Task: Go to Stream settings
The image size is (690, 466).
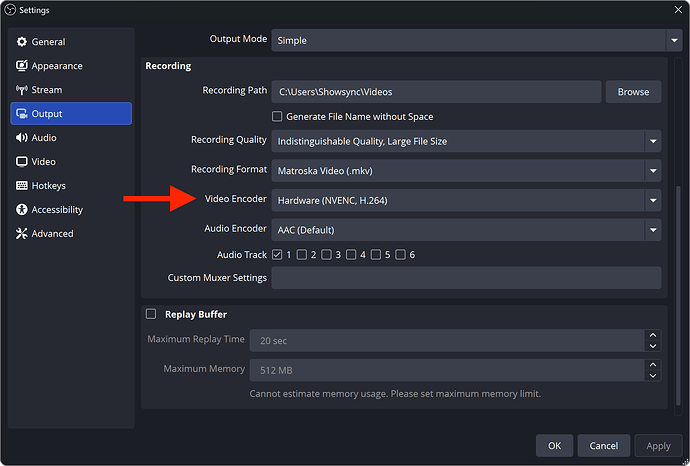Action: click(71, 90)
